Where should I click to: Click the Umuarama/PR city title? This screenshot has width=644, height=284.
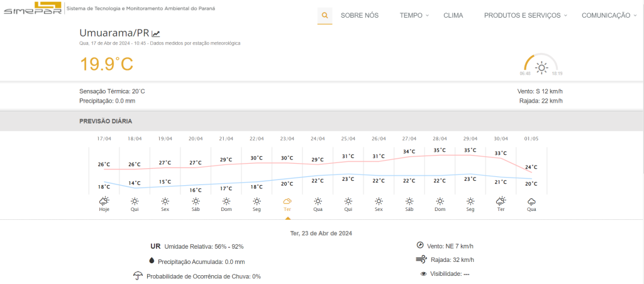click(x=114, y=33)
